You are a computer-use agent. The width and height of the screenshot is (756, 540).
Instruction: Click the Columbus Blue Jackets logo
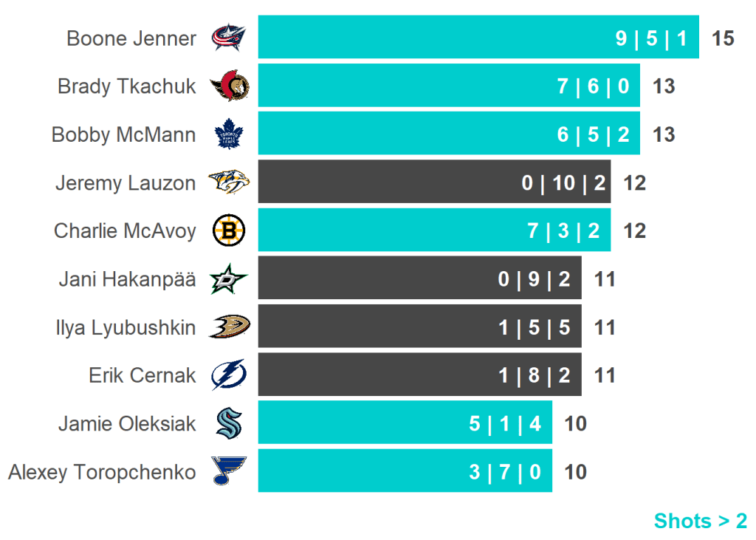(x=229, y=38)
